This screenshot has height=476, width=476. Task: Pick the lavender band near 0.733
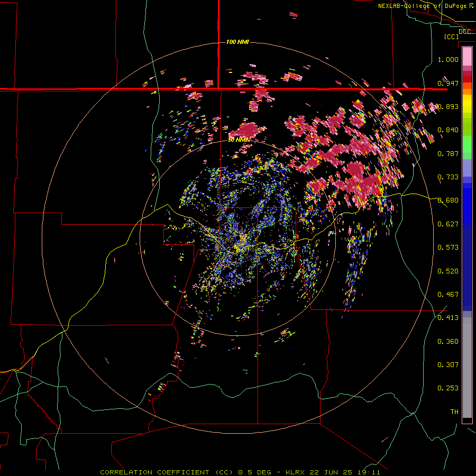tap(467, 168)
